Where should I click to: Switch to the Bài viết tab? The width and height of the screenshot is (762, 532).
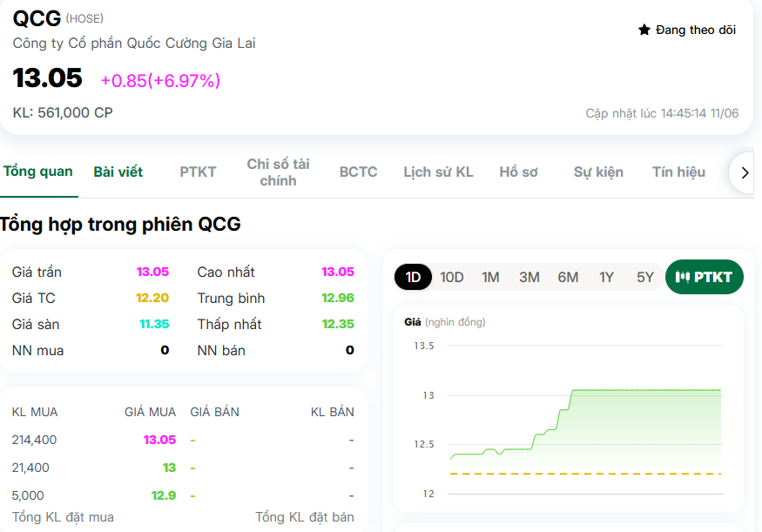118,172
